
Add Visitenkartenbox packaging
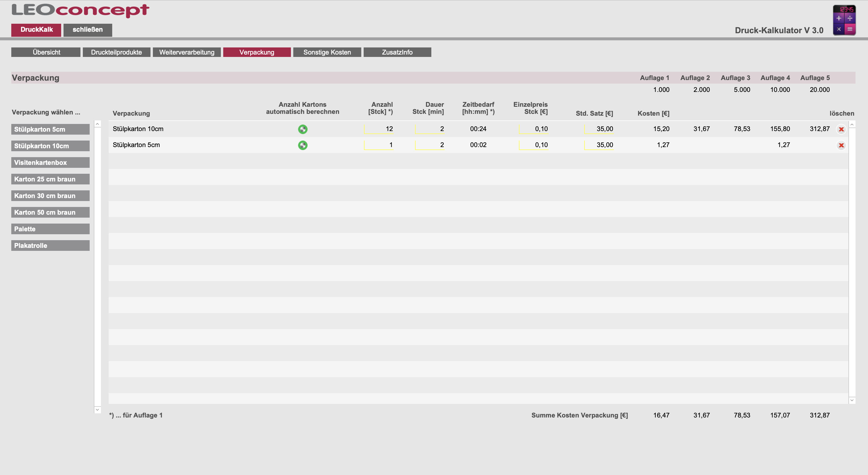pyautogui.click(x=50, y=162)
